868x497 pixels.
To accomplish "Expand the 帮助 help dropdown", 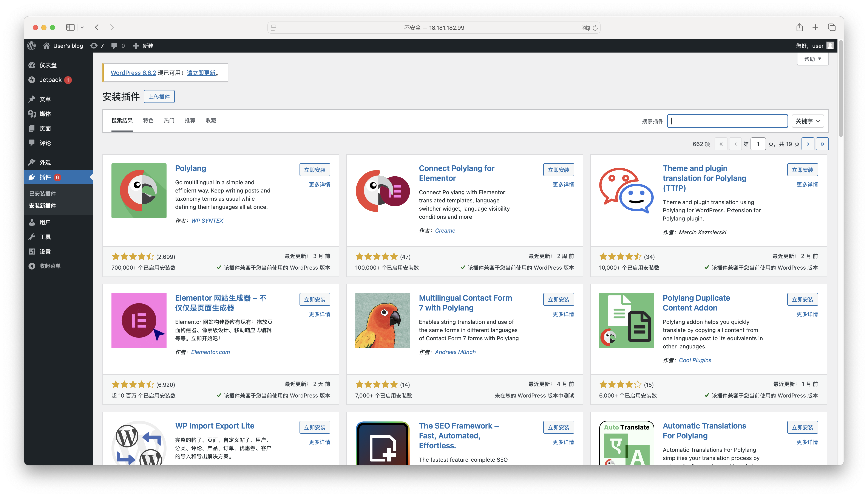I will click(x=812, y=59).
